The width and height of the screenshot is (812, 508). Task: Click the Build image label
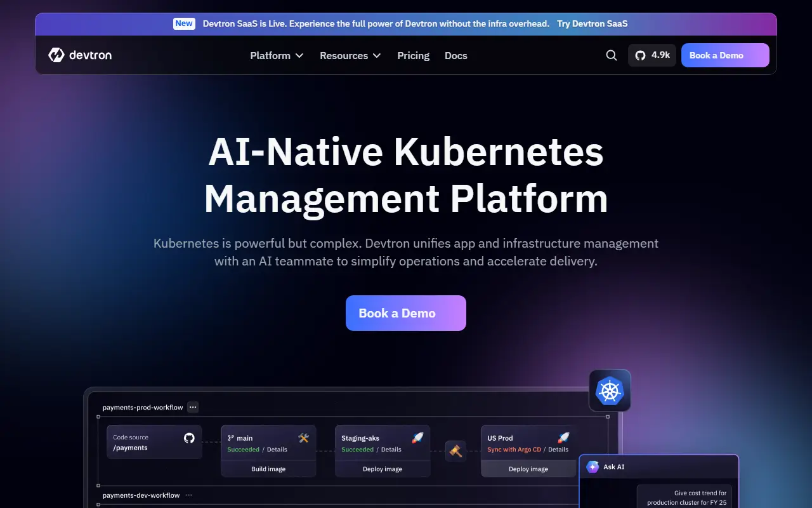click(268, 469)
